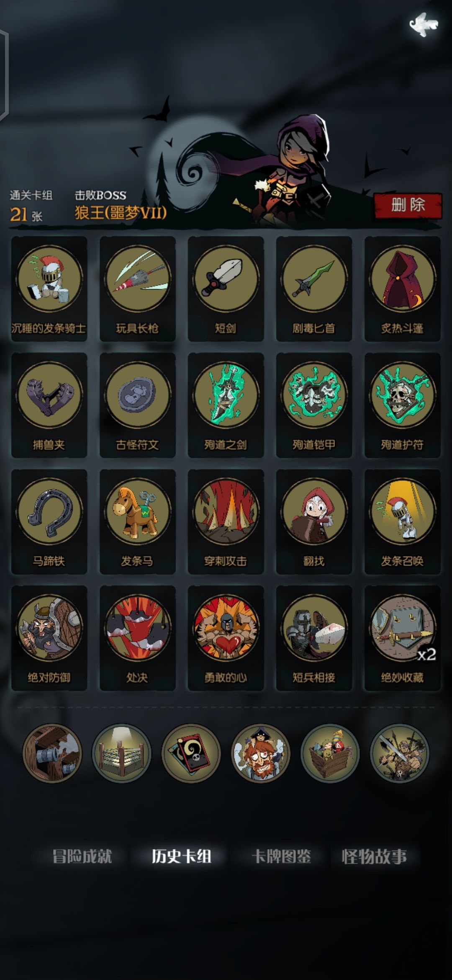The height and width of the screenshot is (980, 452).
Task: Select the 勇敢的心 card
Action: [226, 638]
